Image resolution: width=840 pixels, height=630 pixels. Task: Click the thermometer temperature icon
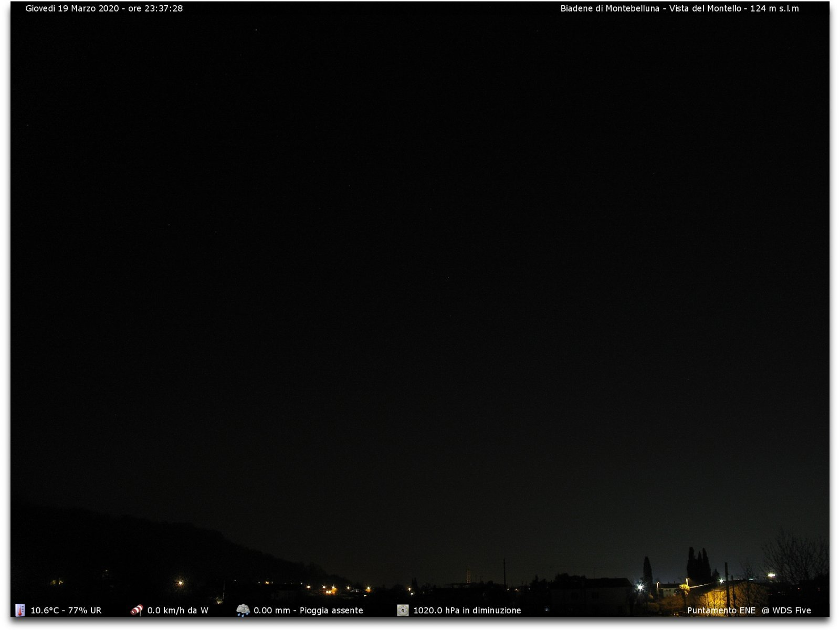pos(20,610)
